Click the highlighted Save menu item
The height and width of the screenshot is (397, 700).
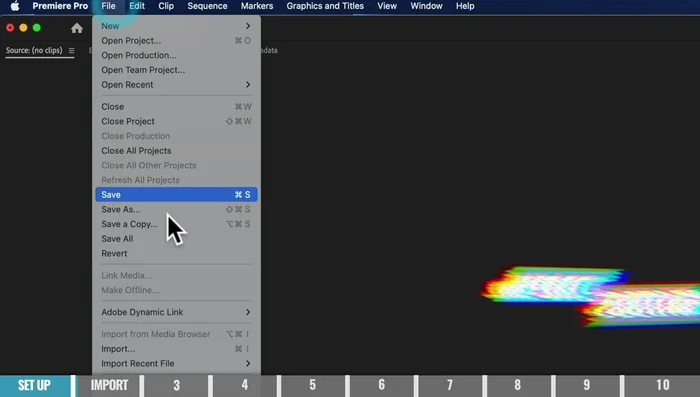tap(176, 195)
